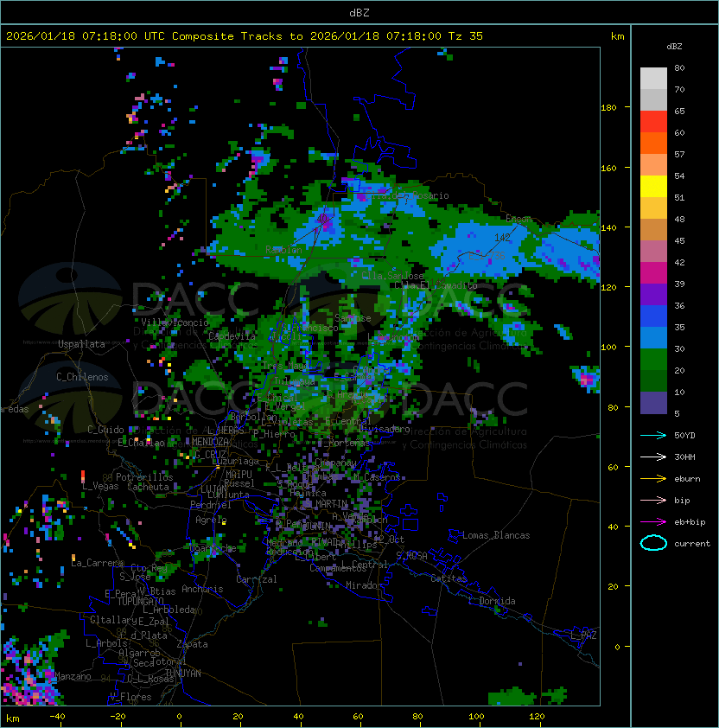Click the 'S_MARTIN' map label
The height and width of the screenshot is (728, 719).
[327, 504]
